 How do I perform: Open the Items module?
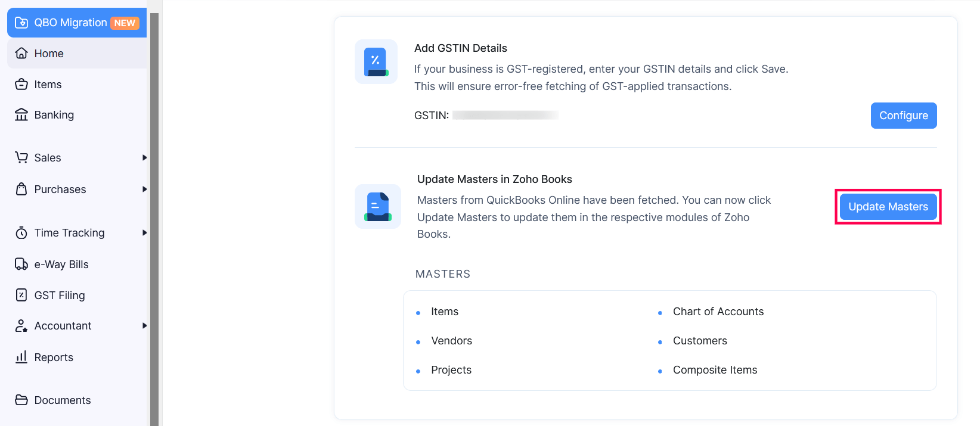(x=77, y=84)
